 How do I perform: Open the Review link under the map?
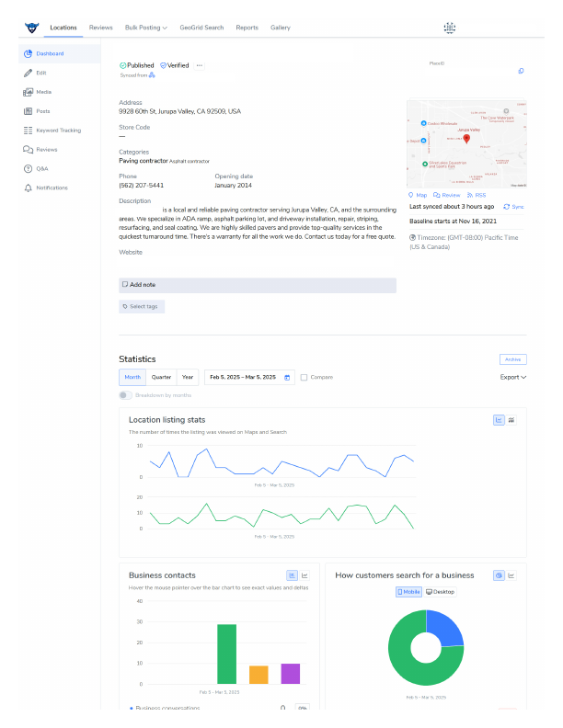click(x=446, y=195)
